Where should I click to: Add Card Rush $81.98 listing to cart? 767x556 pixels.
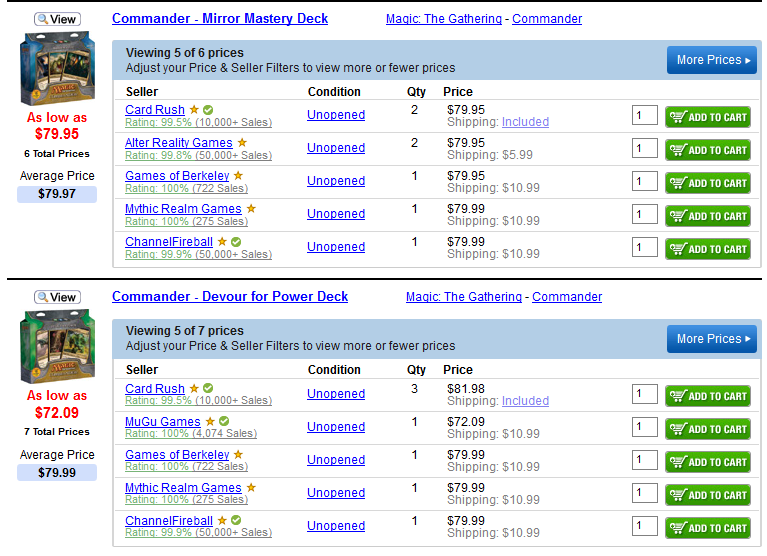pyautogui.click(x=708, y=396)
